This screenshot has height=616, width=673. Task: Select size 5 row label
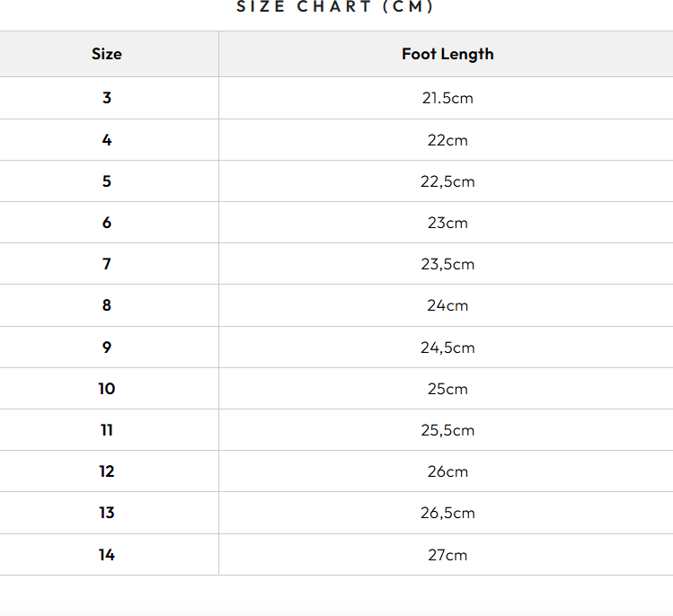[106, 181]
